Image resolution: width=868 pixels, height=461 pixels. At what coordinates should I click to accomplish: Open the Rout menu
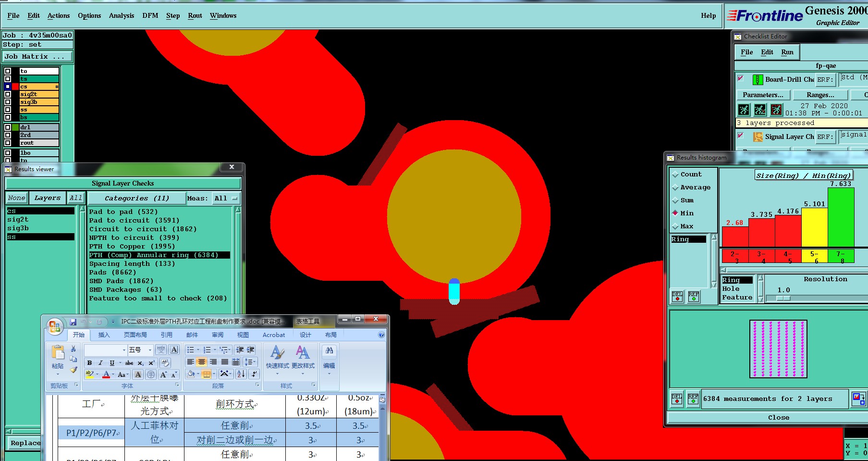[x=195, y=15]
